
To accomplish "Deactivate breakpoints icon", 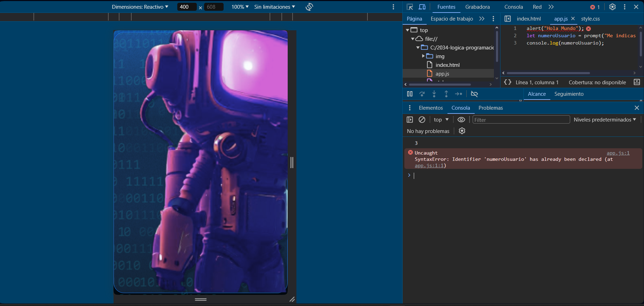I will [x=474, y=94].
